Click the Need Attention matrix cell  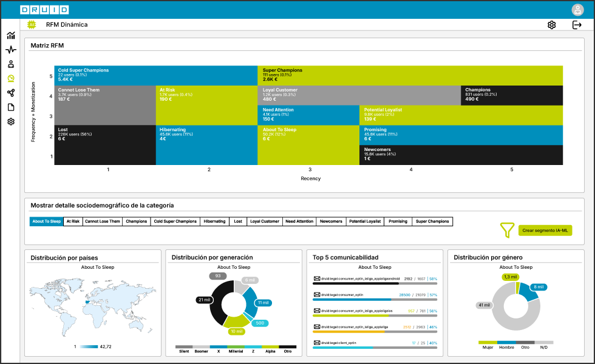coord(308,115)
